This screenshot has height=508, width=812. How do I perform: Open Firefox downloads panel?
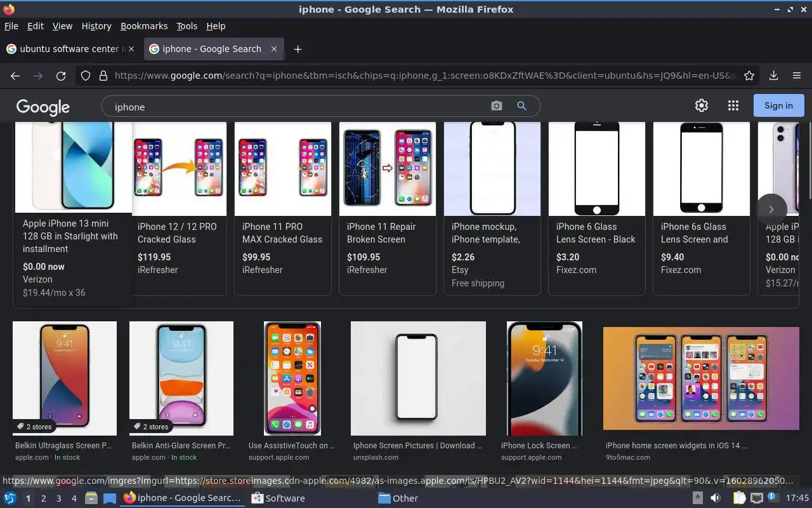coord(773,76)
